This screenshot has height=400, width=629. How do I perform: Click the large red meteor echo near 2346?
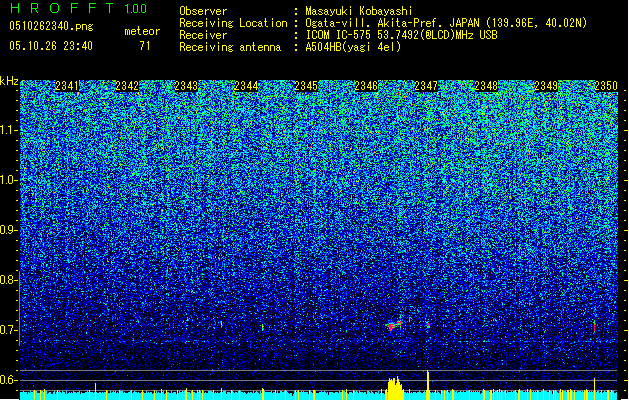[x=394, y=325]
